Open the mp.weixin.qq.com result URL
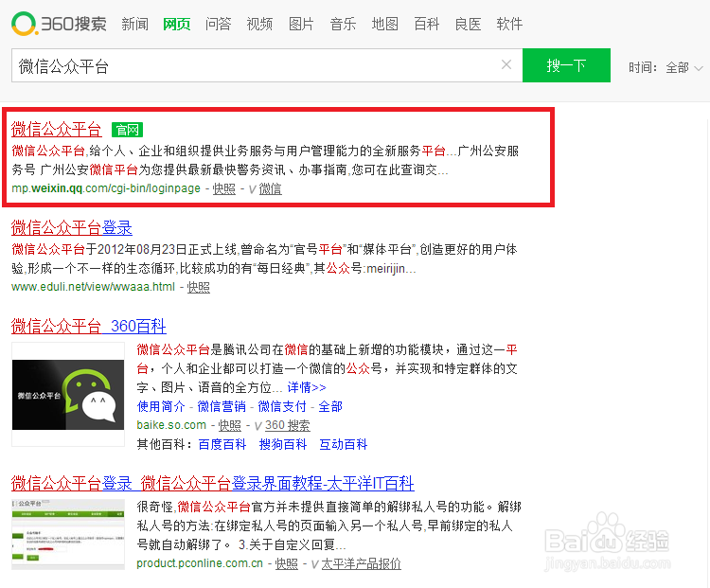 (x=106, y=188)
